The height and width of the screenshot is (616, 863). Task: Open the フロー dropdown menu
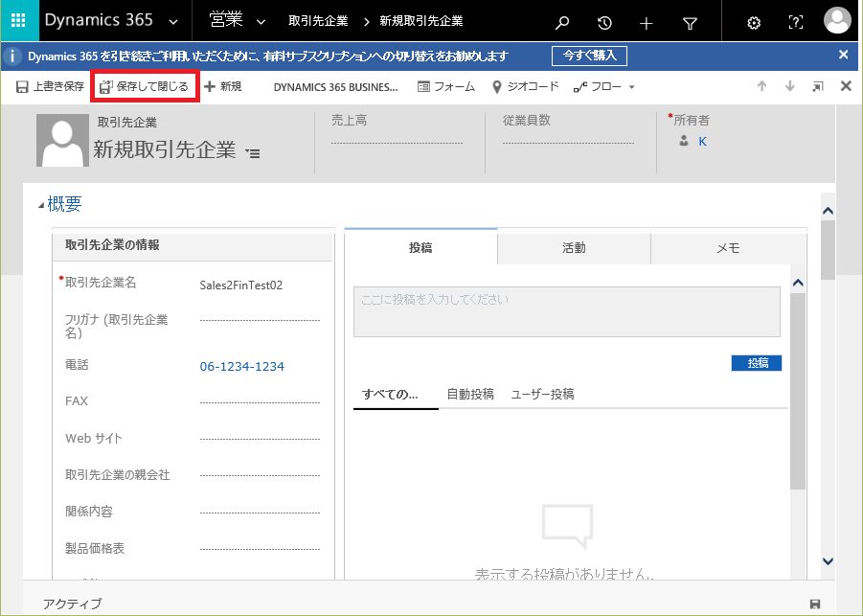(x=603, y=87)
